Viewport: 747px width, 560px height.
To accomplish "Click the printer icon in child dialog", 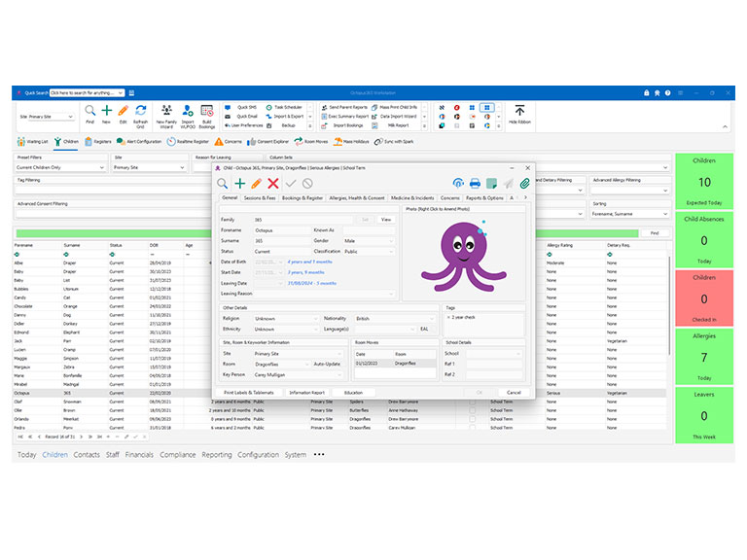I will pyautogui.click(x=475, y=184).
